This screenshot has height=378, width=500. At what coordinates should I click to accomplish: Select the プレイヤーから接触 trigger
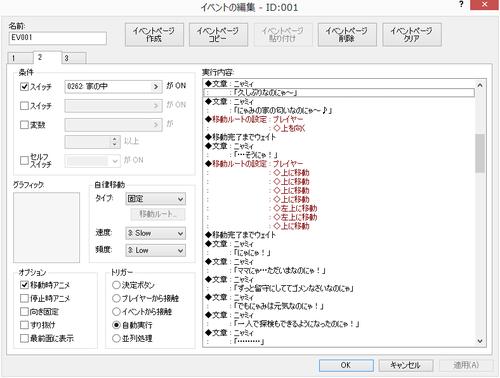click(x=116, y=298)
